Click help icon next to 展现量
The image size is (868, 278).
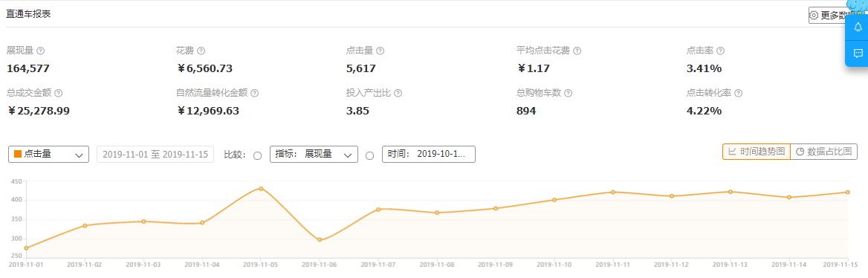[x=40, y=51]
